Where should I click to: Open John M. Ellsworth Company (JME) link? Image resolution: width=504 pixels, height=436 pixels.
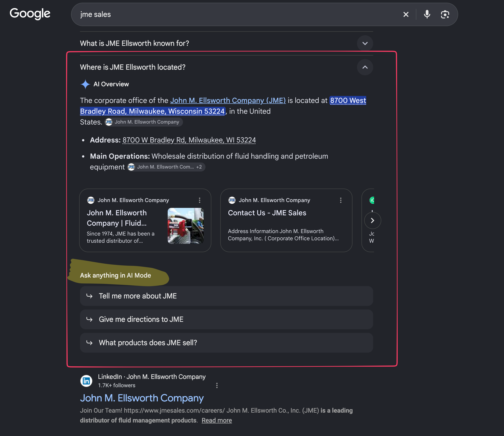pos(228,100)
